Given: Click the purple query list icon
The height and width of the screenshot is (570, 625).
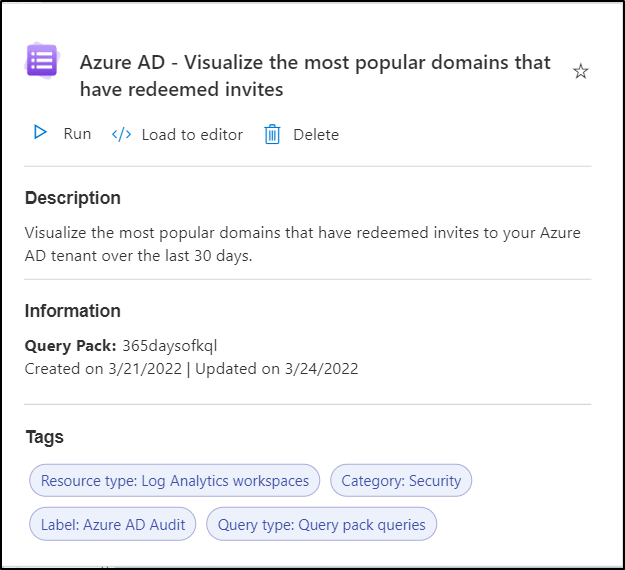Looking at the screenshot, I should [42, 61].
